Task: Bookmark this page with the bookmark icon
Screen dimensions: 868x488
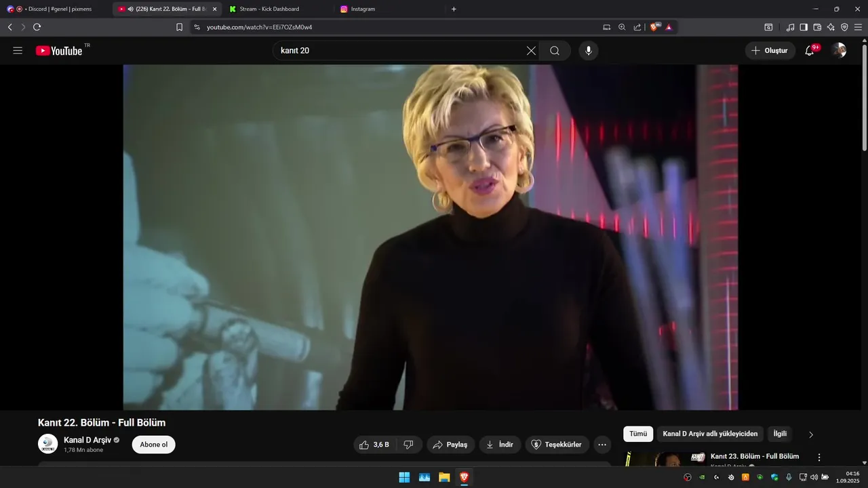Action: (x=179, y=27)
